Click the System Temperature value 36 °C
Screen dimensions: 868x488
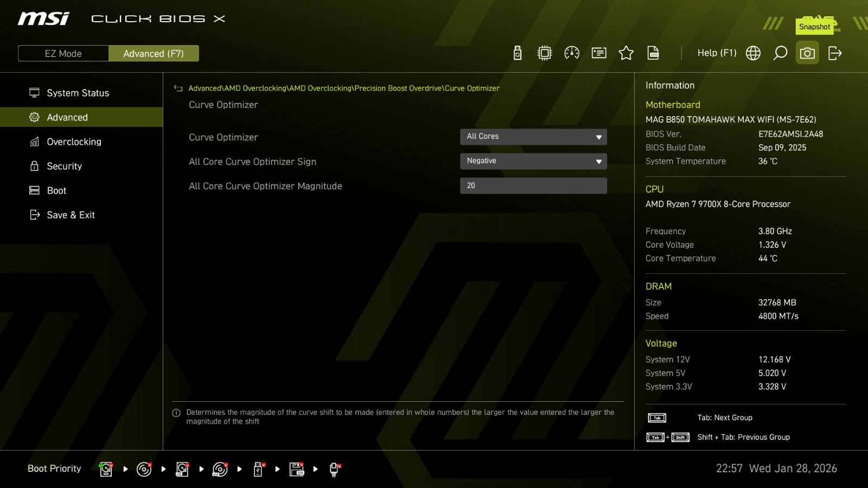(768, 161)
